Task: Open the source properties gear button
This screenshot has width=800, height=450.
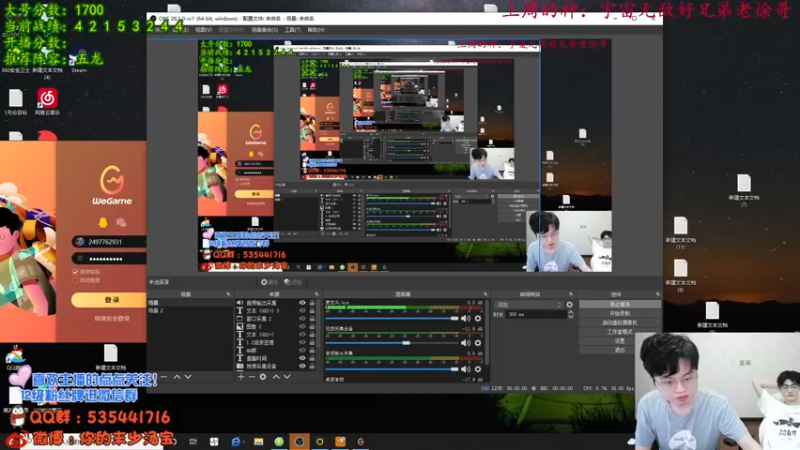Action: coord(268,282)
